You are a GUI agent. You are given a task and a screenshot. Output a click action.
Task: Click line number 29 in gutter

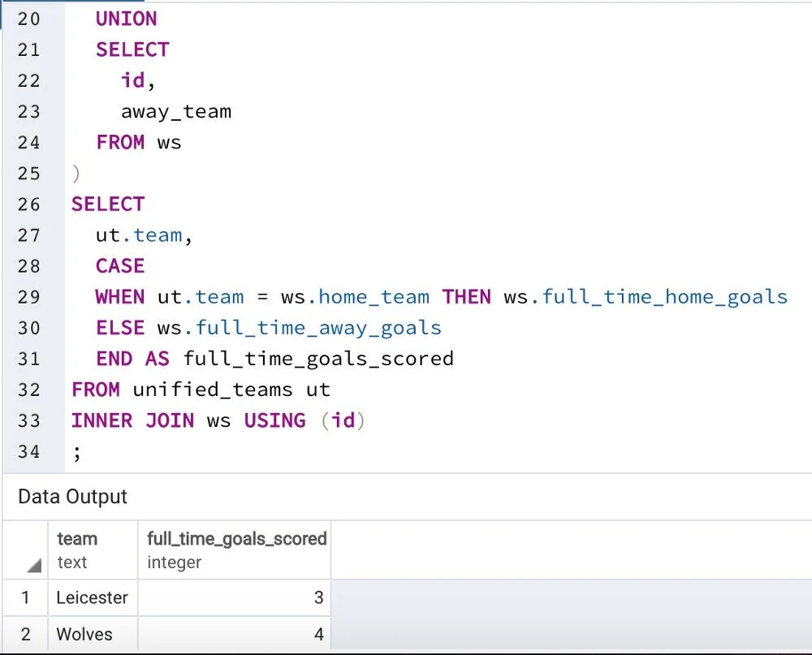[28, 297]
